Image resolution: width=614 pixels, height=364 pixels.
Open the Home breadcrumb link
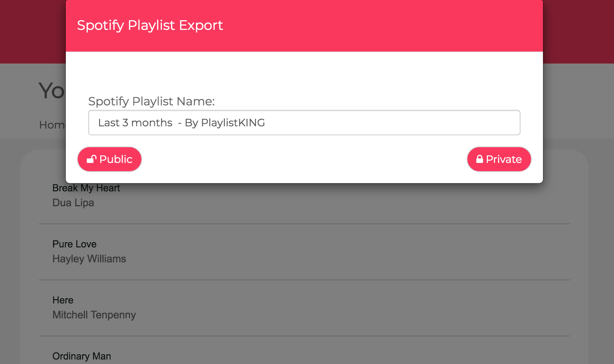tap(52, 125)
